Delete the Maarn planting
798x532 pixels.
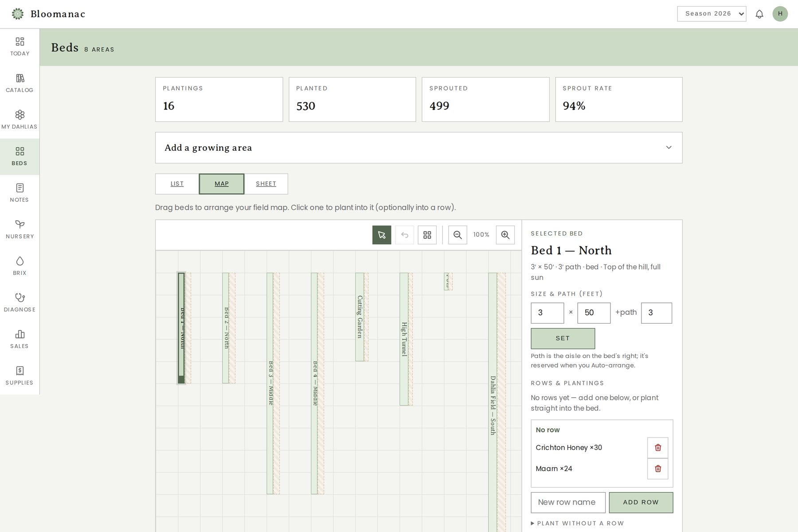coord(658,469)
